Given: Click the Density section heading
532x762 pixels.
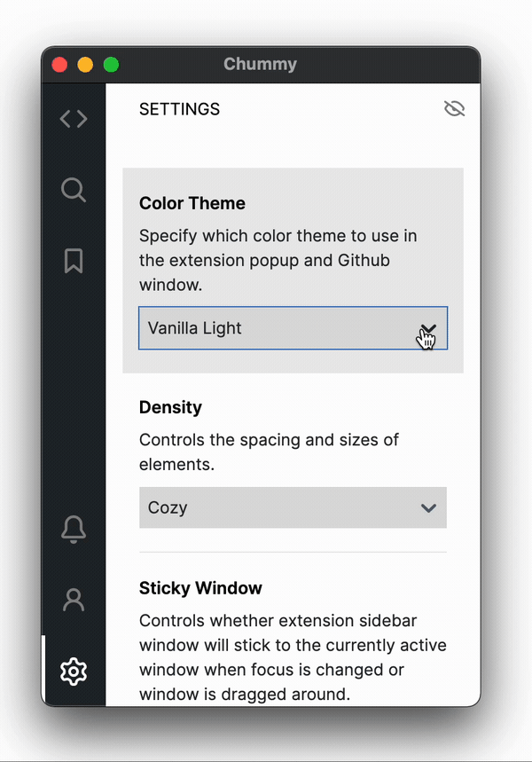Looking at the screenshot, I should 170,407.
